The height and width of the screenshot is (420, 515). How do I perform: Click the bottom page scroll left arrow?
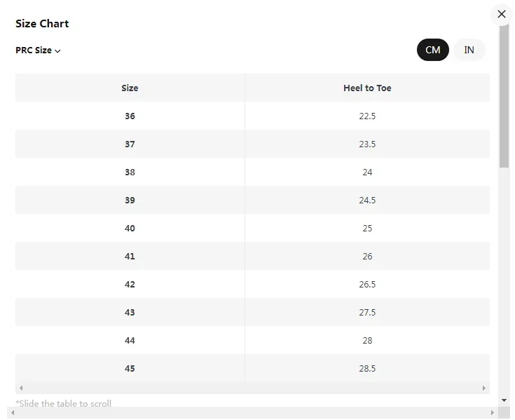pos(11,412)
